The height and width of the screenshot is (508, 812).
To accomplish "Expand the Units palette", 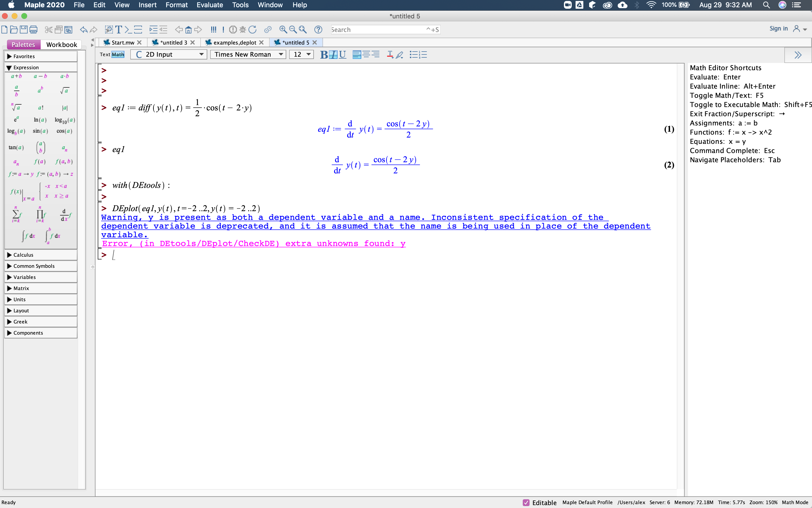I will pos(41,299).
